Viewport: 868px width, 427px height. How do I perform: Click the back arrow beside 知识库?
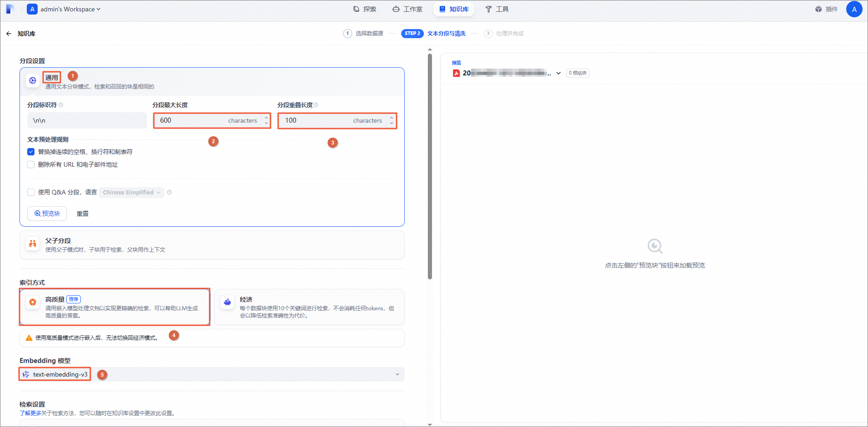click(x=9, y=34)
